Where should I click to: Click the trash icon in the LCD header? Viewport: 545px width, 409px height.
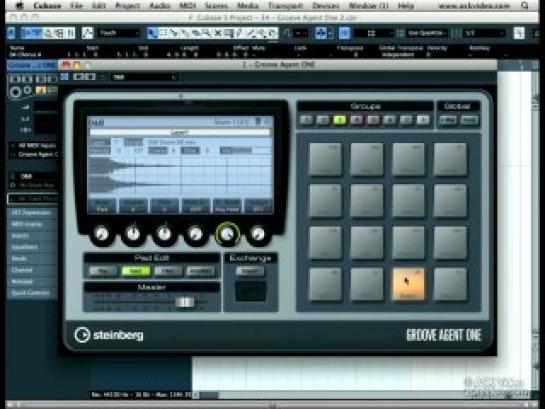(258, 122)
